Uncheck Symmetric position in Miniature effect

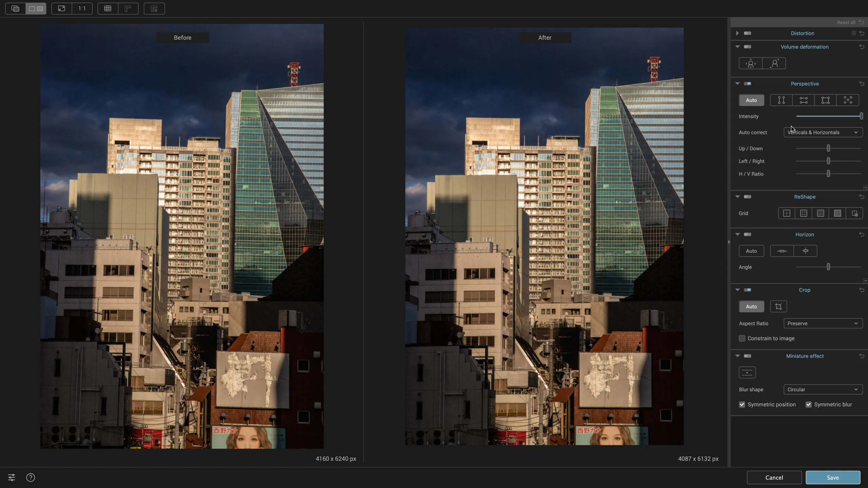742,404
